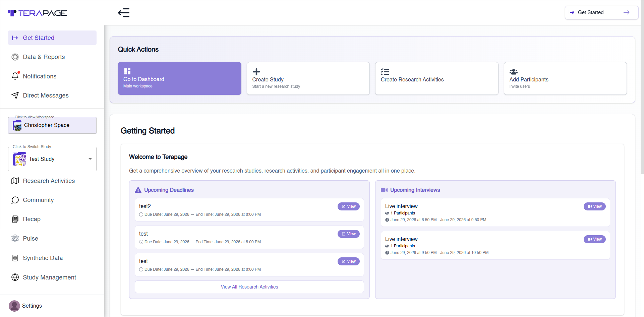Viewport: 644px width, 317px height.
Task: Collapse the sidebar with the arrow-lines icon
Action: point(124,13)
